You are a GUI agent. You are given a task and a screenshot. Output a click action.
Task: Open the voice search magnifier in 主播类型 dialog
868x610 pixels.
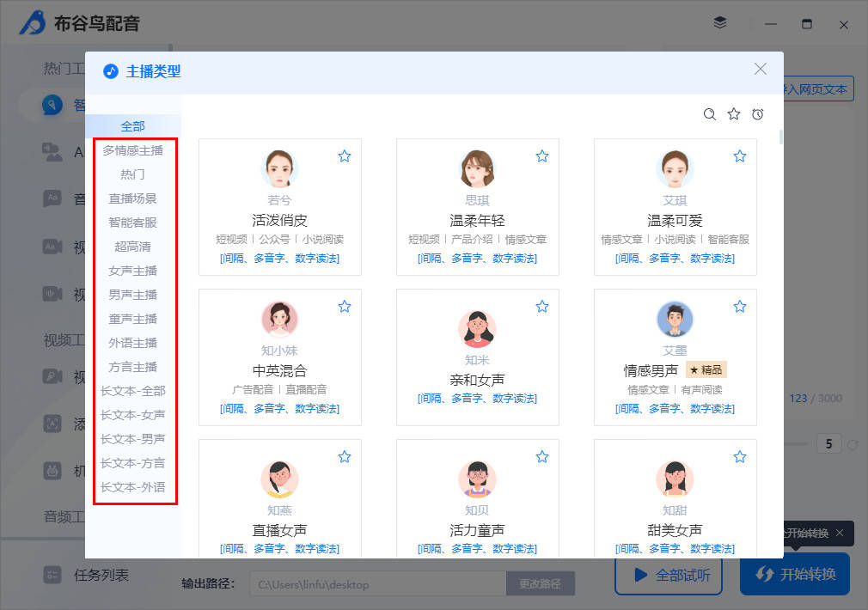710,113
